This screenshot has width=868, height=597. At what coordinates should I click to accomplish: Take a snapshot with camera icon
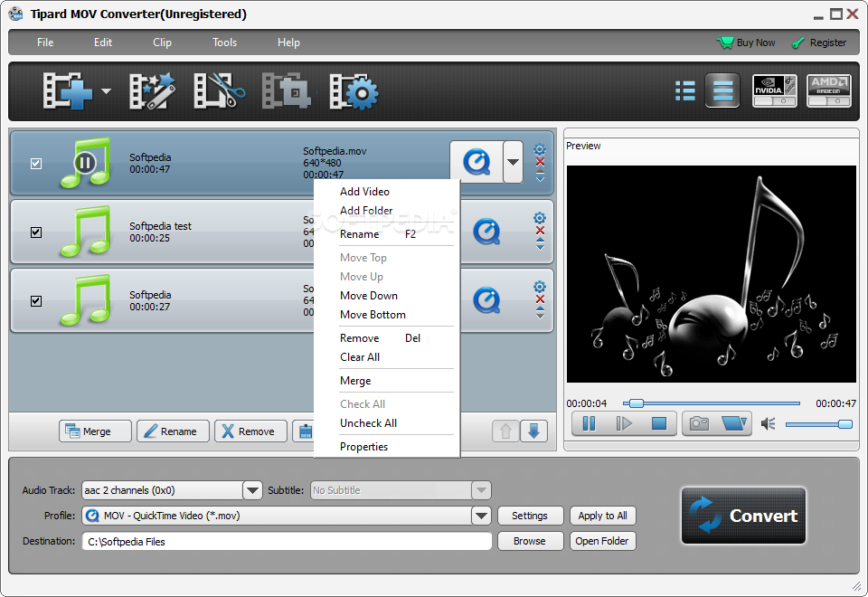tap(699, 423)
